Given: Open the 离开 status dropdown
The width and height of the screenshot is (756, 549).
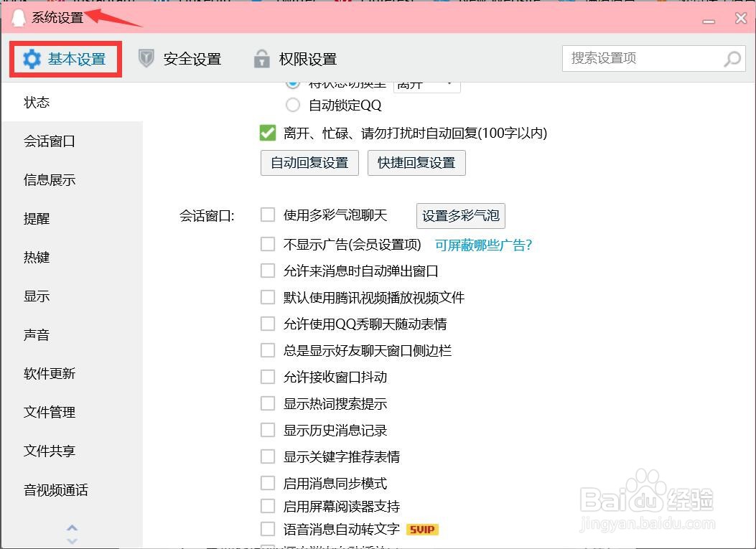Looking at the screenshot, I should click(x=427, y=85).
